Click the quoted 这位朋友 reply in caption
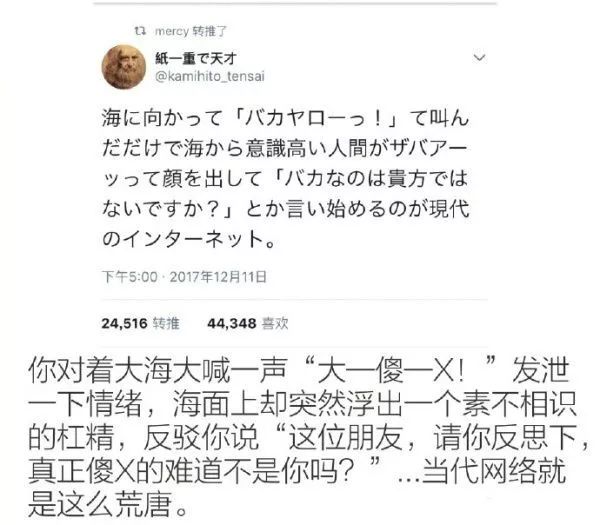600x525 pixels. [345, 437]
